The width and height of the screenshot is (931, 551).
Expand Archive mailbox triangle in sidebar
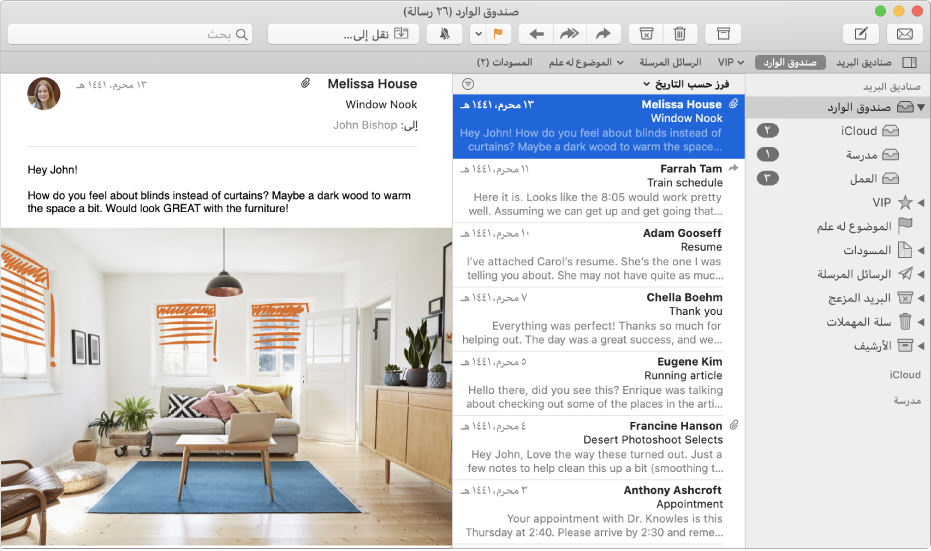(x=921, y=346)
